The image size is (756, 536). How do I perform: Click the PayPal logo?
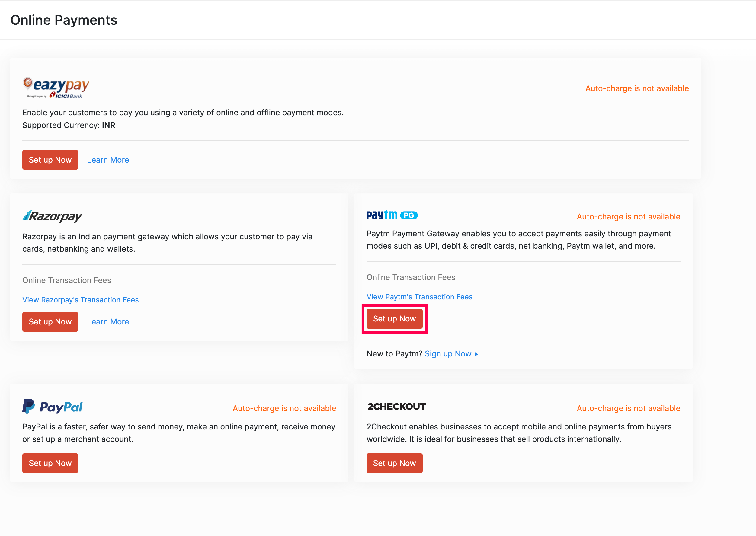pos(52,407)
